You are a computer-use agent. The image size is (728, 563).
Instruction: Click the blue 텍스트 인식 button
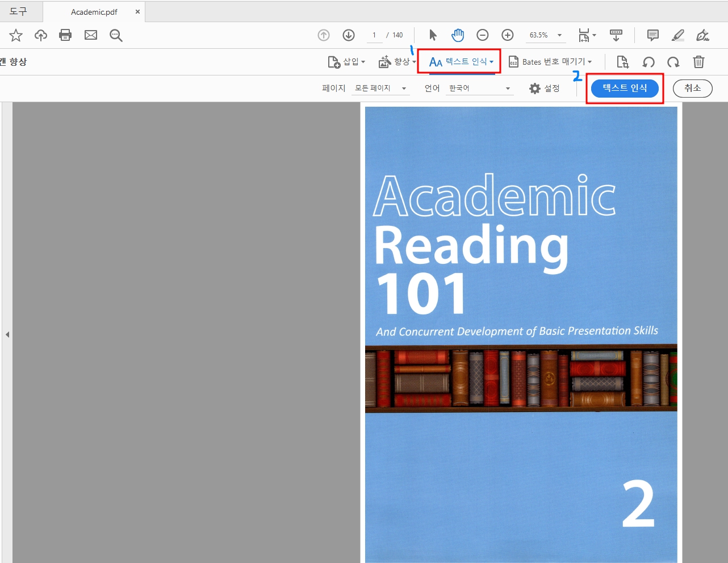click(625, 88)
